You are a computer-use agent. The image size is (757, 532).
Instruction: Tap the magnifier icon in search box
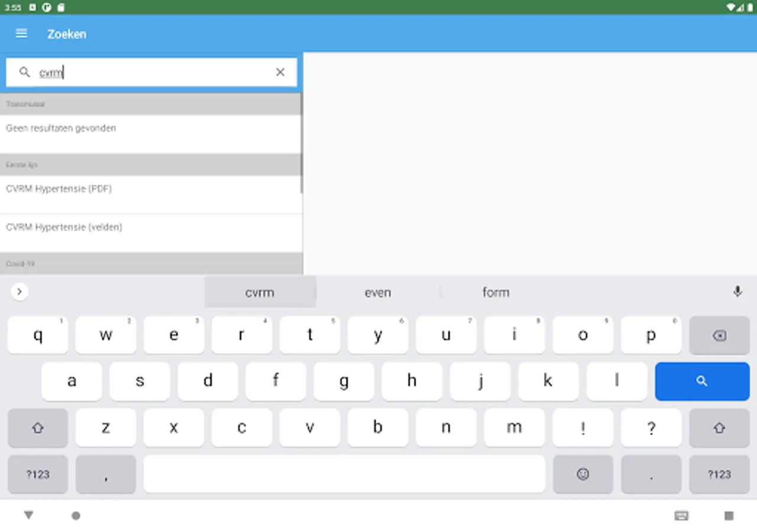coord(24,72)
